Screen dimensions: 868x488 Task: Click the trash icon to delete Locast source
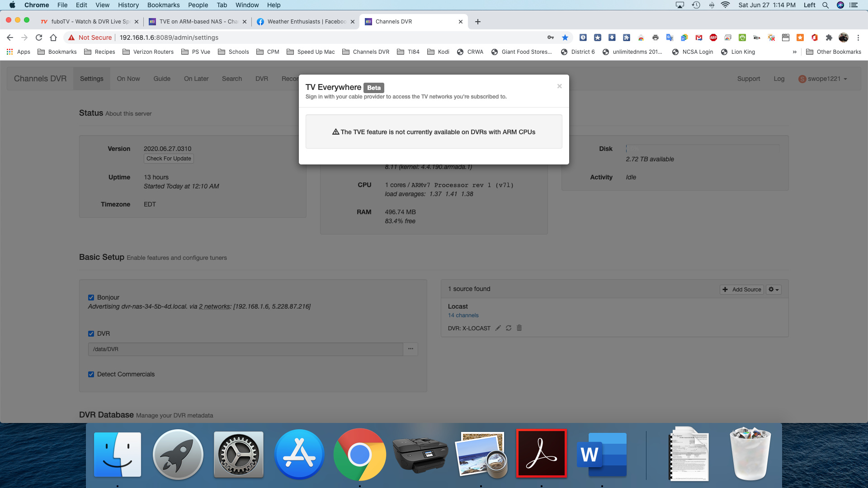(x=519, y=328)
